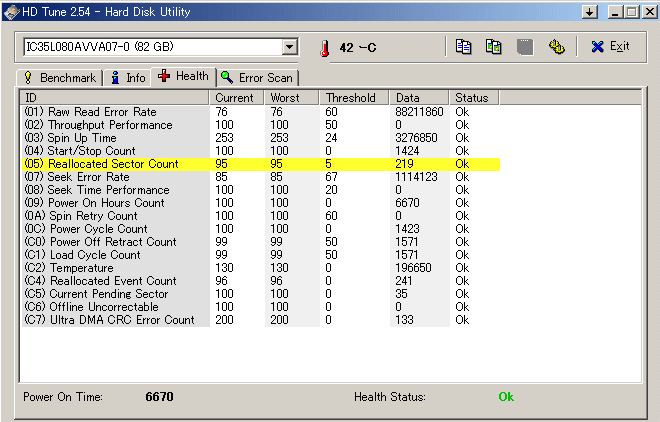This screenshot has width=660, height=422.
Task: Click the Power On Time value 6670
Action: pyautogui.click(x=160, y=397)
